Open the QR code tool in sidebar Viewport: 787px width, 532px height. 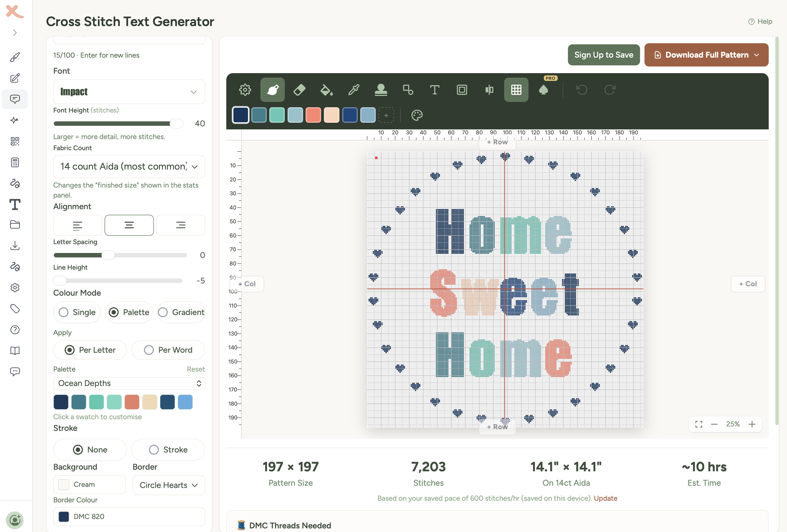click(x=15, y=141)
